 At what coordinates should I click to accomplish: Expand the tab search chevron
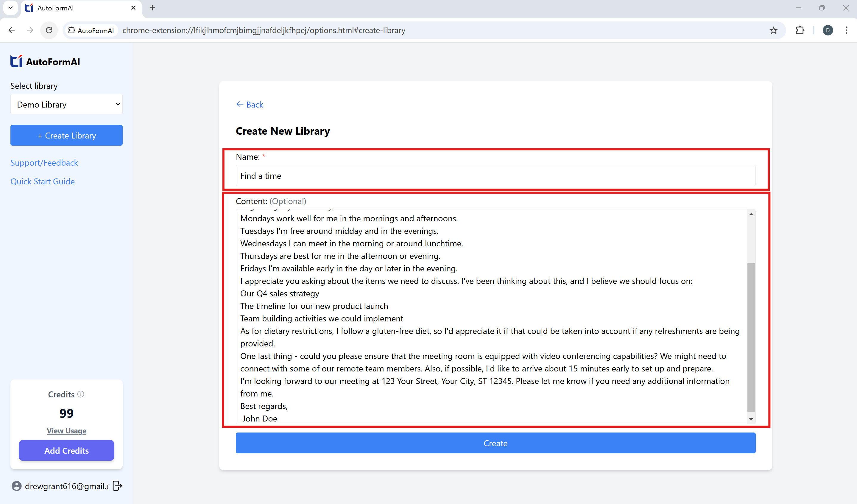(10, 7)
